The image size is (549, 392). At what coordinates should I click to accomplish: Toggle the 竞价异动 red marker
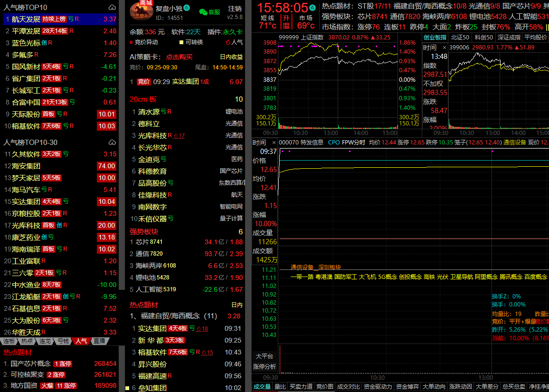[131, 42]
